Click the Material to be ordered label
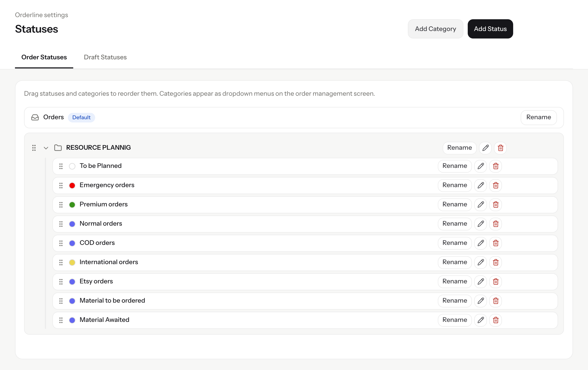Image resolution: width=588 pixels, height=370 pixels. pos(112,300)
